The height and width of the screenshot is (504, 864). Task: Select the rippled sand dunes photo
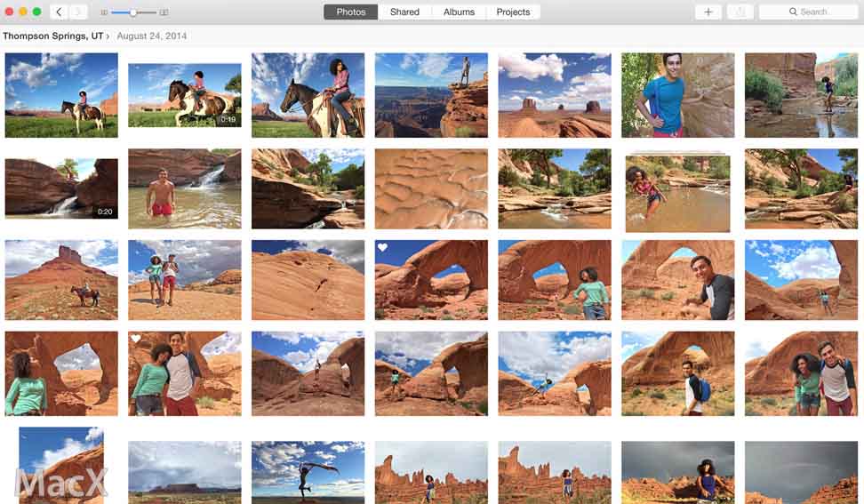(431, 188)
